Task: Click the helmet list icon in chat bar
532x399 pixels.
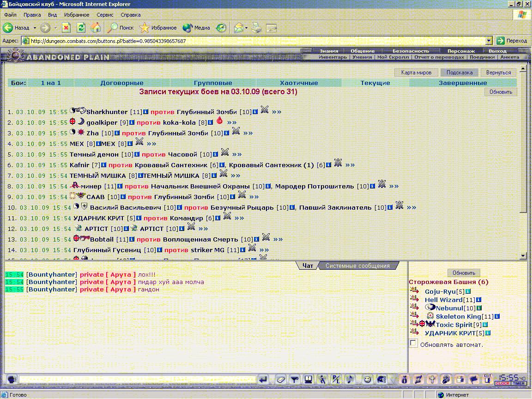Action: 381,380
